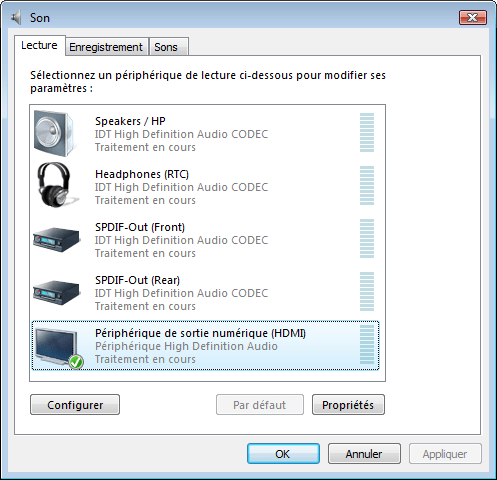The image size is (497, 480).
Task: Click the HDMI device volume level meter
Action: tap(367, 345)
